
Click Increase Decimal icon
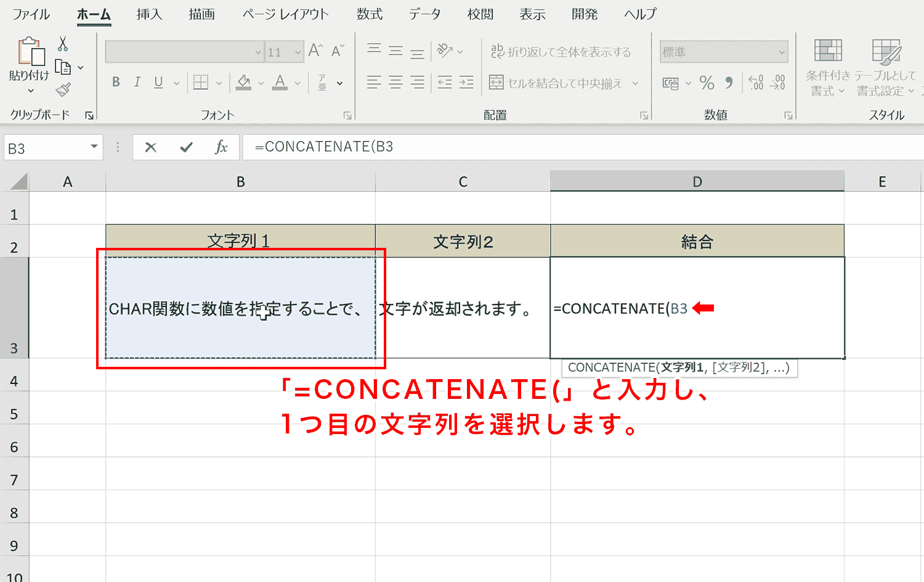point(756,83)
